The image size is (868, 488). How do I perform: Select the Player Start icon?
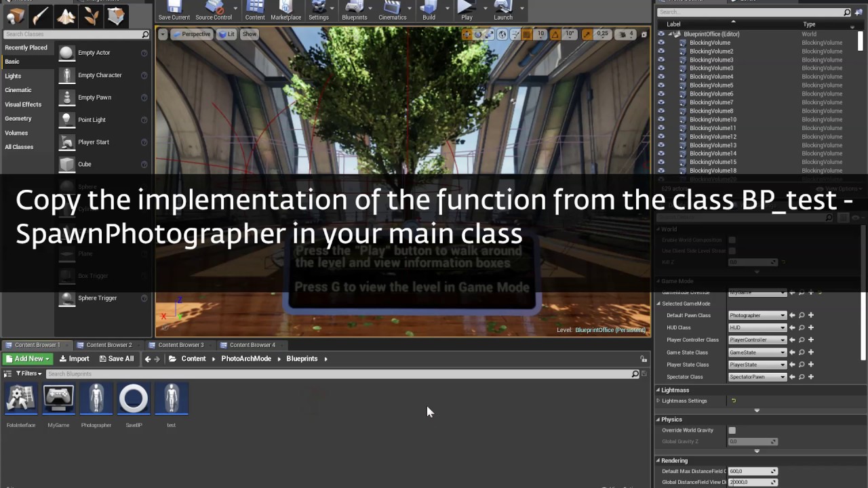[66, 142]
